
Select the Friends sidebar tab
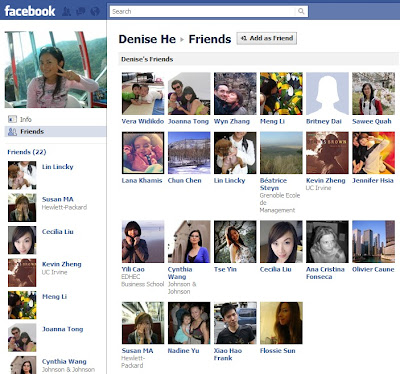point(55,132)
